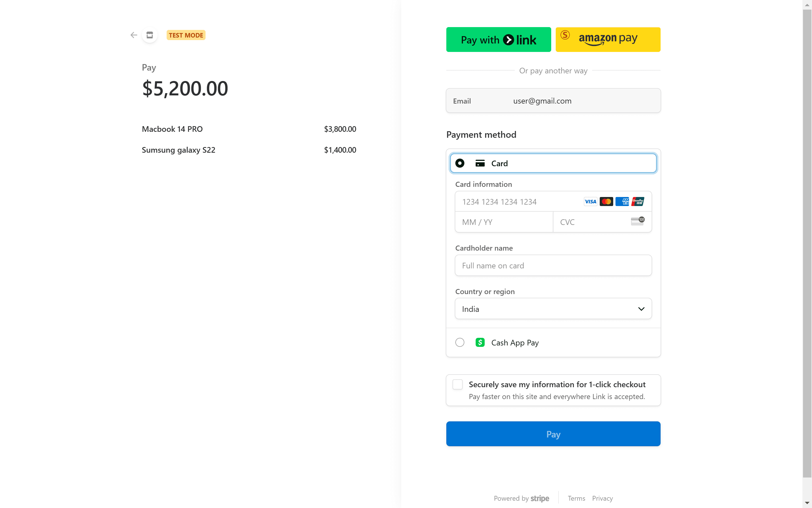Click the store merchant icon
The width and height of the screenshot is (812, 508).
click(150, 35)
